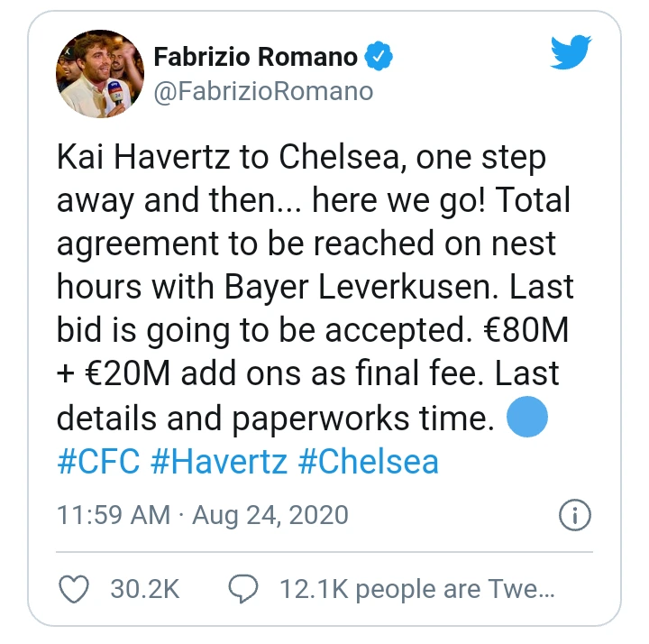649x644 pixels.
Task: Click the blue verified badge
Action: tap(379, 58)
